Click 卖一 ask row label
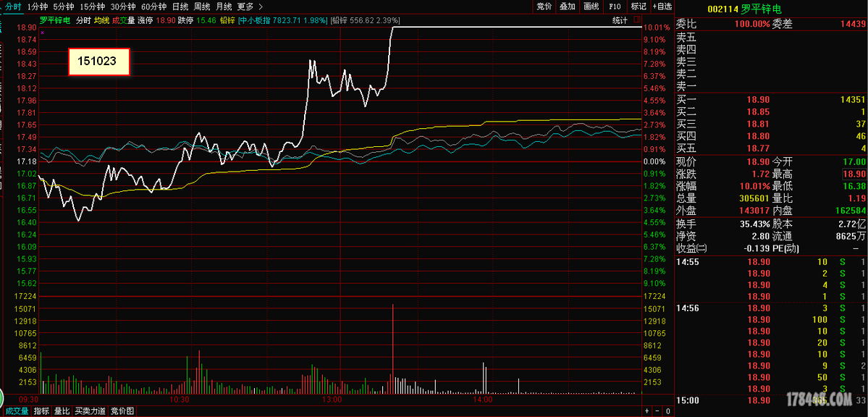 (x=686, y=86)
